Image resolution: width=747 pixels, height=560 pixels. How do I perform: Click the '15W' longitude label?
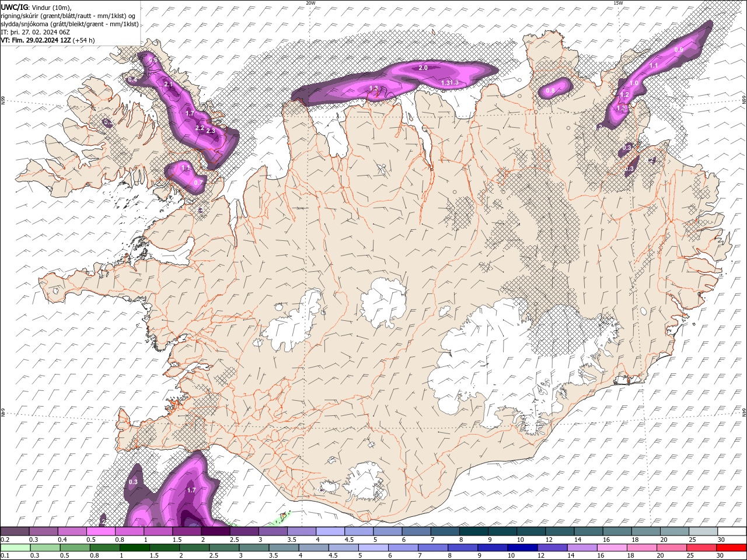617,3
